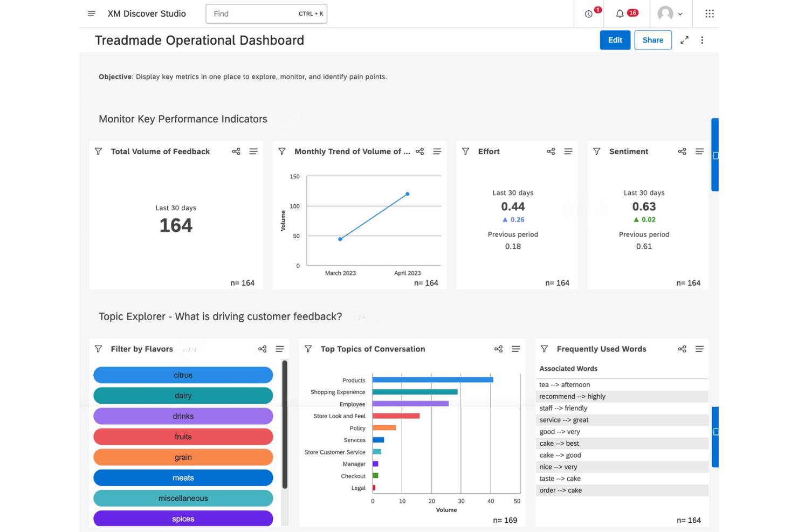Click the Policy bar in the chart

click(x=384, y=428)
